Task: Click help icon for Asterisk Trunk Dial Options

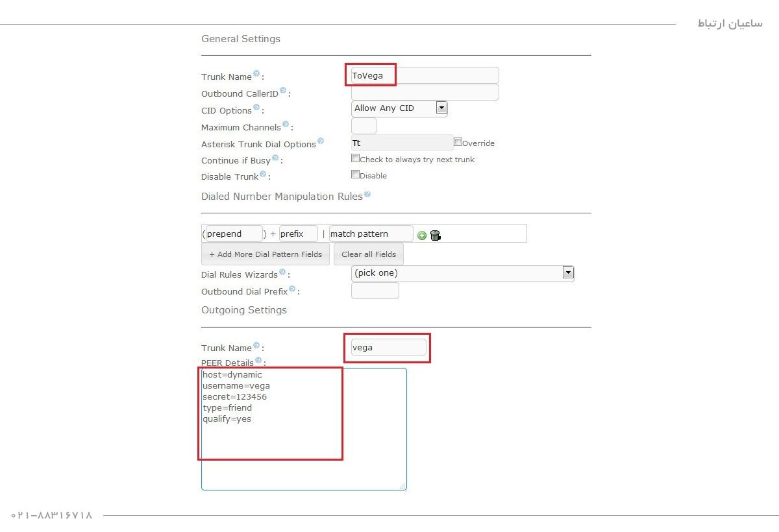Action: click(x=320, y=141)
